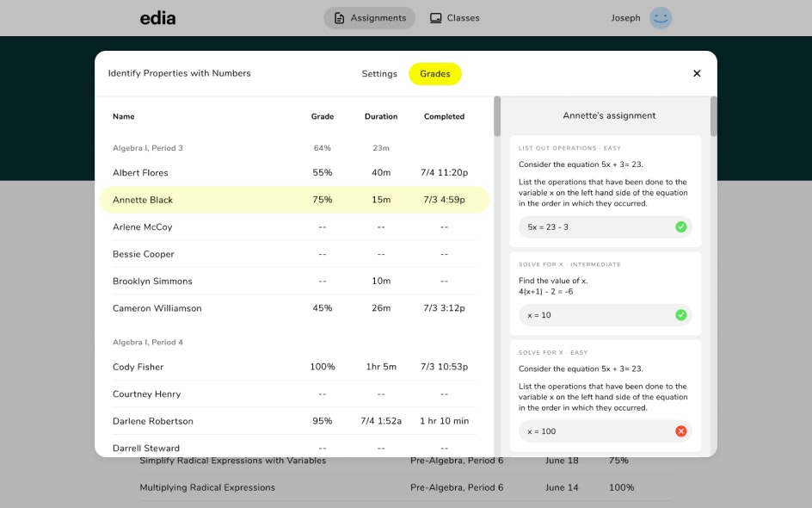Screen dimensions: 812x508
Task: Select Bessie Cooper in student list
Action: point(144,254)
